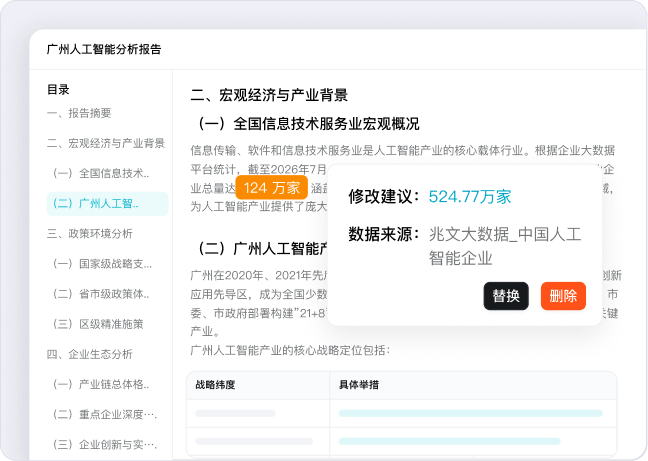This screenshot has height=461, width=648.
Task: Jump to 四、企业生态分析 section
Action: tap(90, 354)
